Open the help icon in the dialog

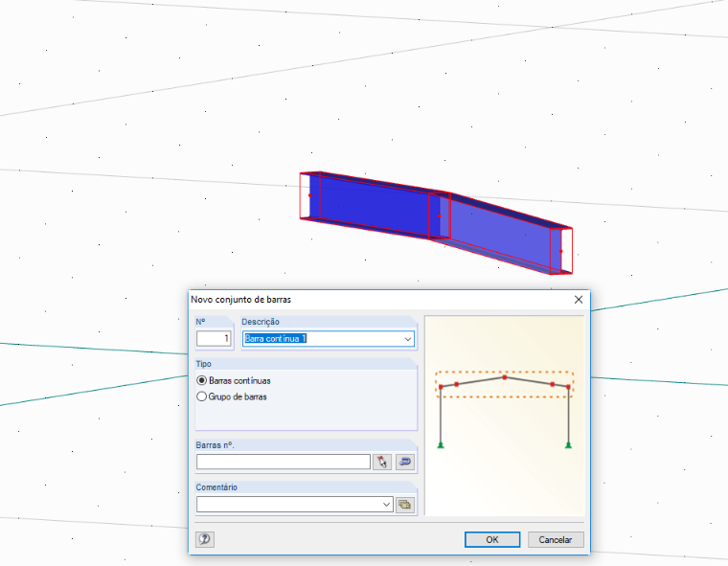click(205, 539)
